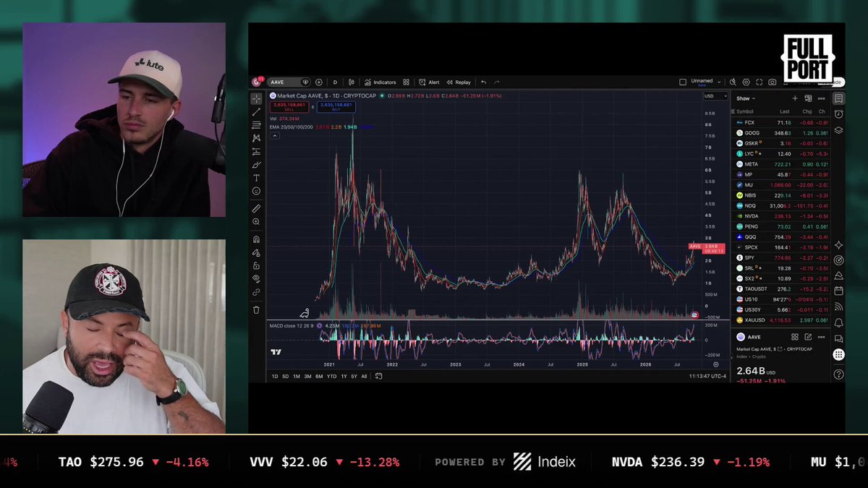868x488 pixels.
Task: Click the red SELL price button
Action: (290, 107)
